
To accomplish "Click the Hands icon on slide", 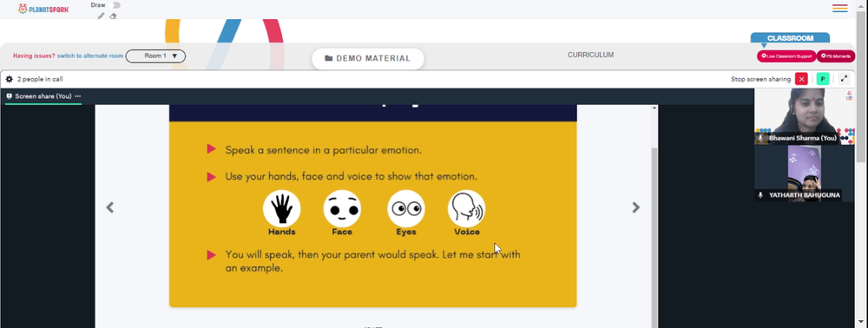I will click(x=282, y=208).
